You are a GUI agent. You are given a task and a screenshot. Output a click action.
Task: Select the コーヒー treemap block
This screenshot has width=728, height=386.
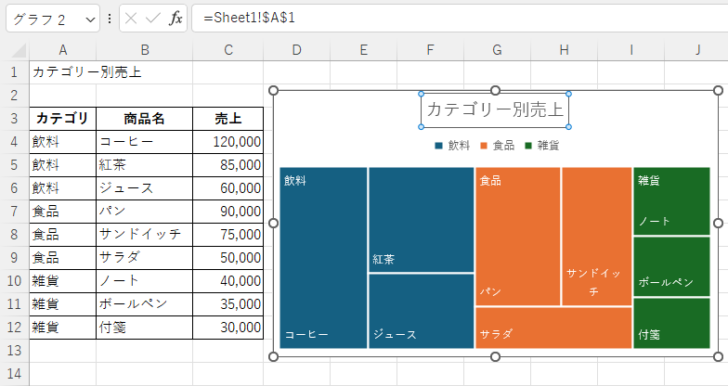[323, 258]
